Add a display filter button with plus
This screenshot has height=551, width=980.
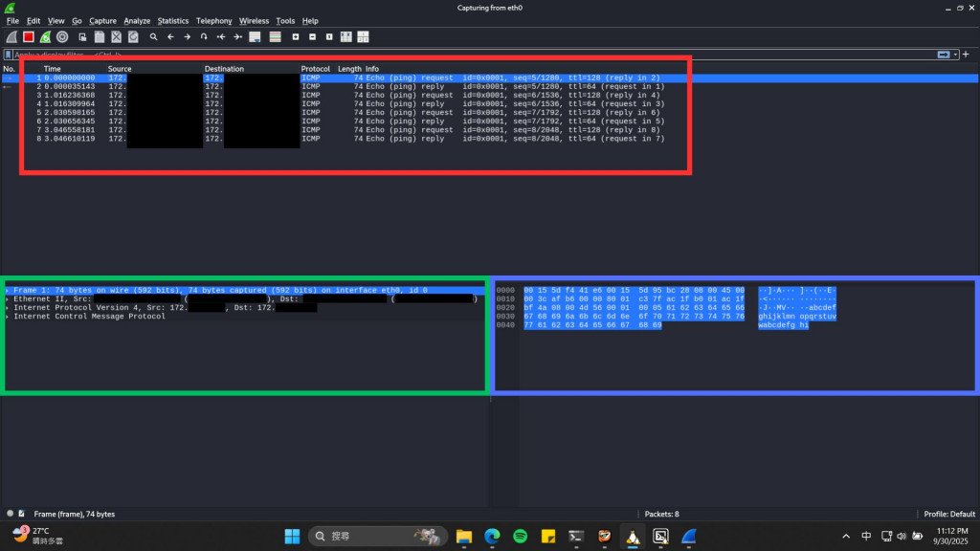(967, 55)
